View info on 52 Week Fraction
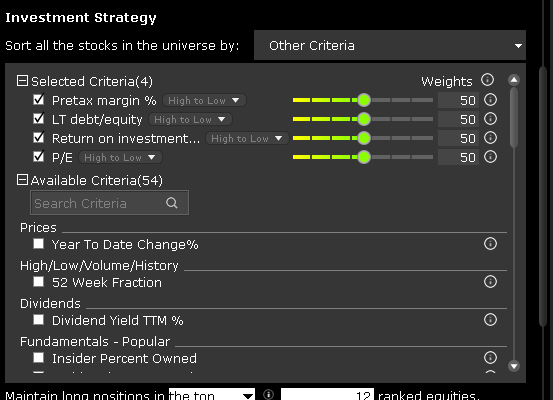This screenshot has width=553, height=400. (x=490, y=281)
